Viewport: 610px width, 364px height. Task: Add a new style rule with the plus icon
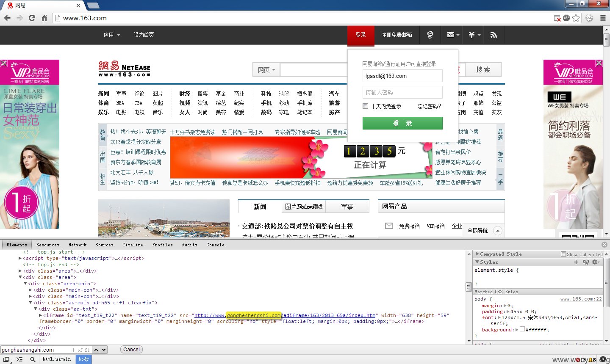pyautogui.click(x=576, y=262)
